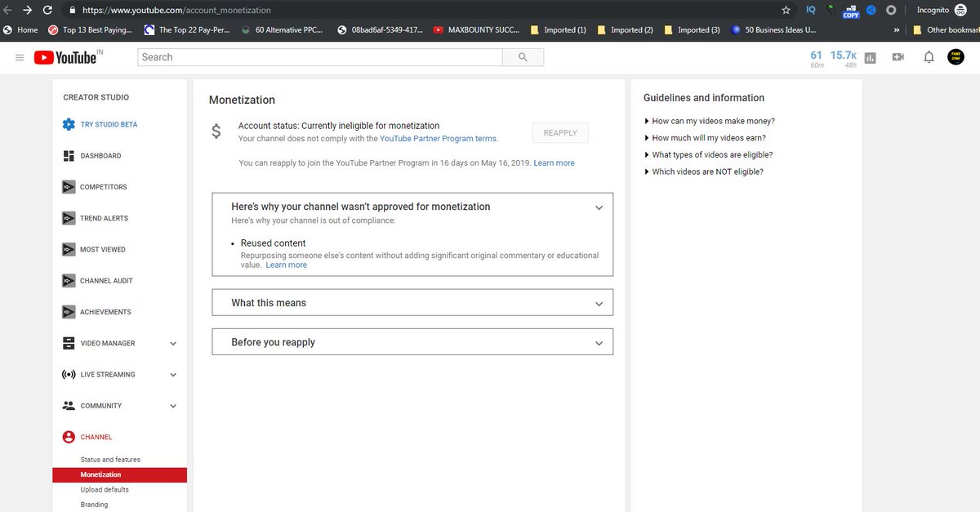The image size is (980, 512).
Task: Expand the 'Before you reapply' section
Action: pos(599,343)
